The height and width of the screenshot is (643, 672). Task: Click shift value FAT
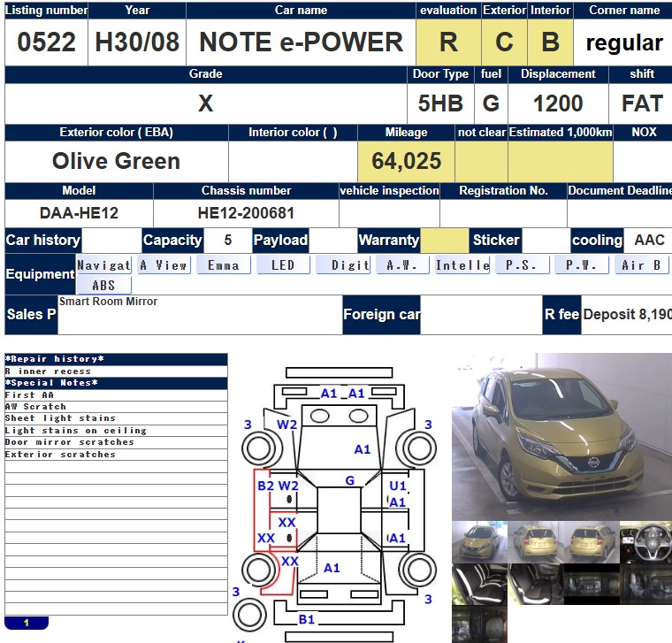point(642,103)
